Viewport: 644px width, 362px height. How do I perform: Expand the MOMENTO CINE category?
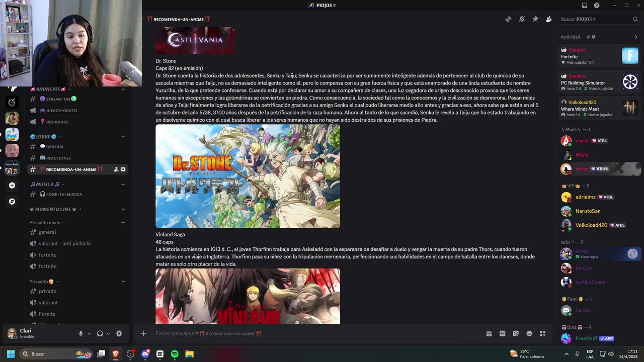(x=55, y=209)
